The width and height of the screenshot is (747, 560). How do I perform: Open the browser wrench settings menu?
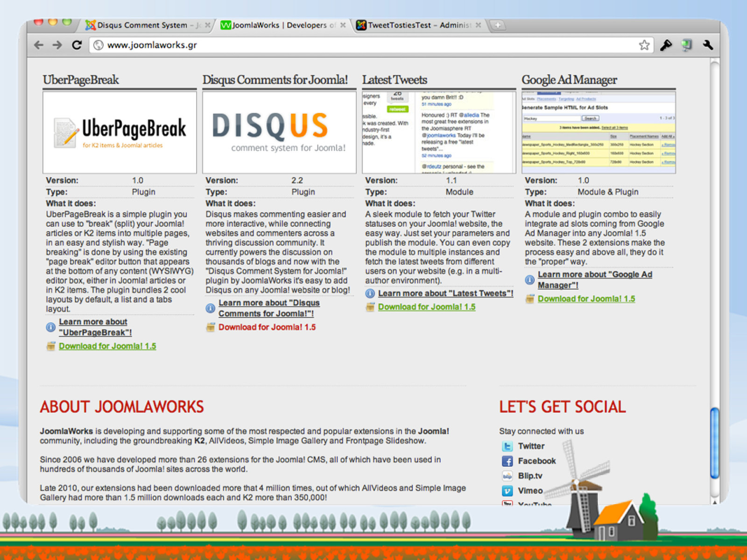tap(708, 45)
